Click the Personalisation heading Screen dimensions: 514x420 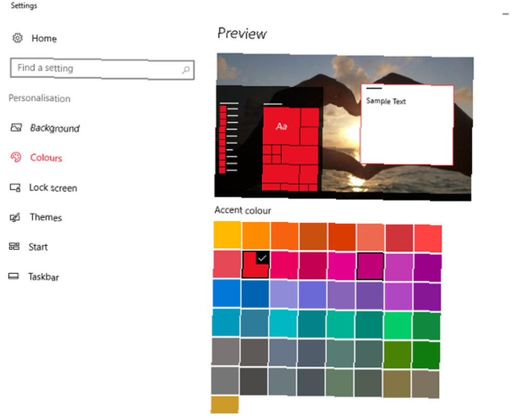pos(40,98)
